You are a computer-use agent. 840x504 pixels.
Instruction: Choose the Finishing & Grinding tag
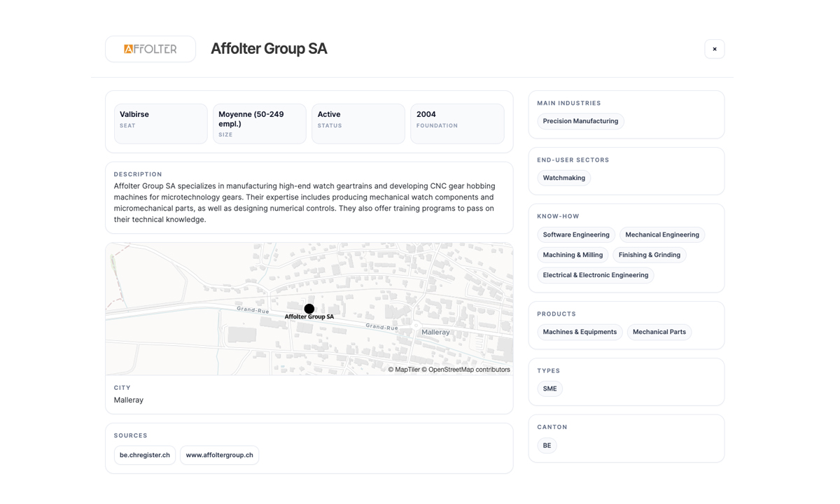point(649,255)
